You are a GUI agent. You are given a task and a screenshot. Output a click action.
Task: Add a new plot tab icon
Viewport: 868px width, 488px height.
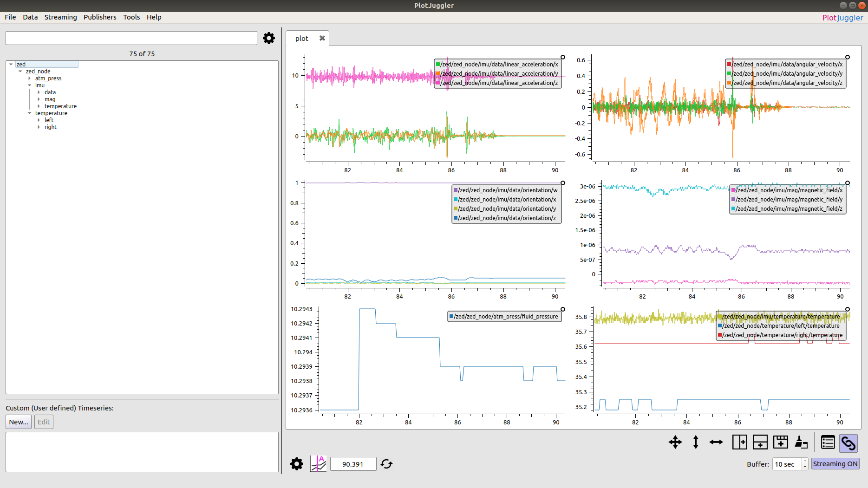pos(781,442)
